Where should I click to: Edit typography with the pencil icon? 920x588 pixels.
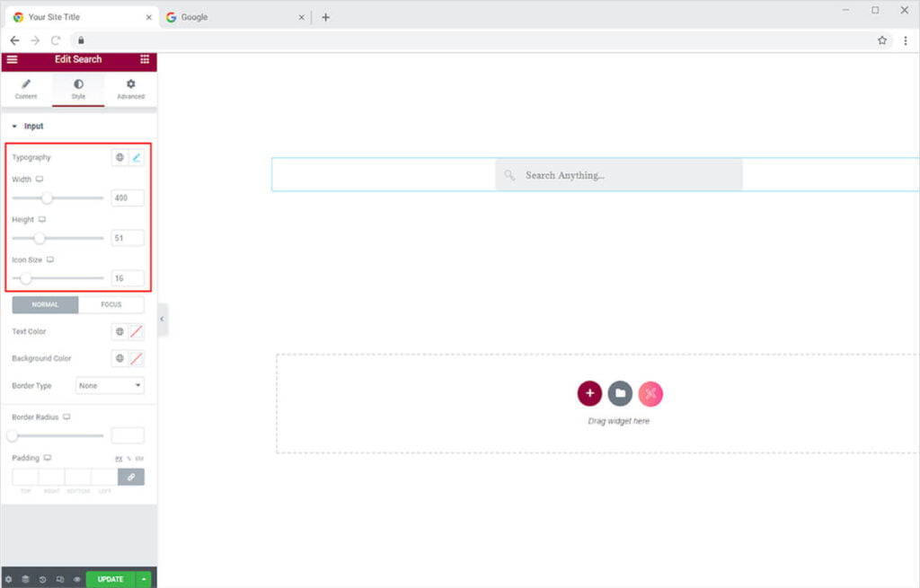(x=137, y=157)
